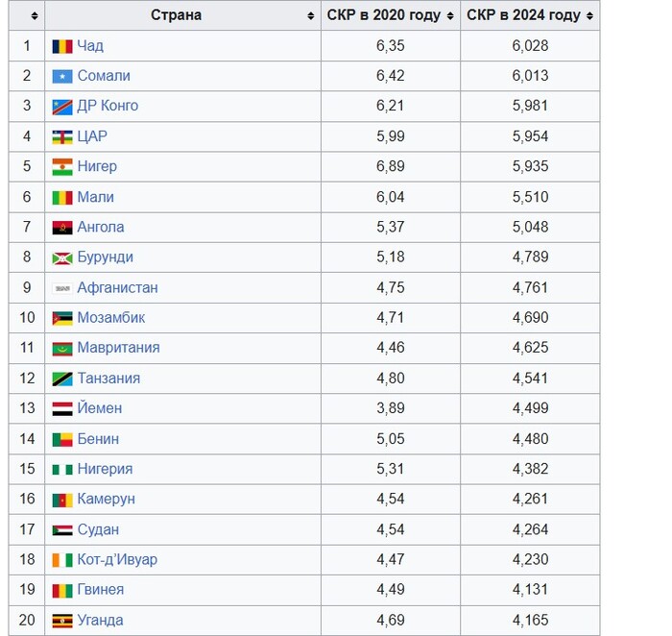Open the Кот-д'Ивуар link
Screen dimensions: 672x636
(x=117, y=559)
